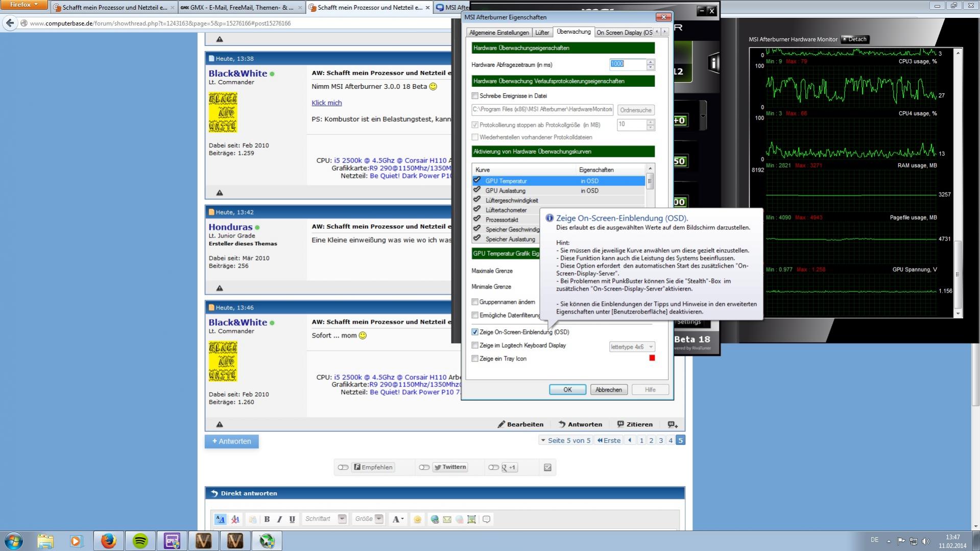This screenshot has height=551, width=980.
Task: Switch to the GMX browser tab
Action: point(242,8)
